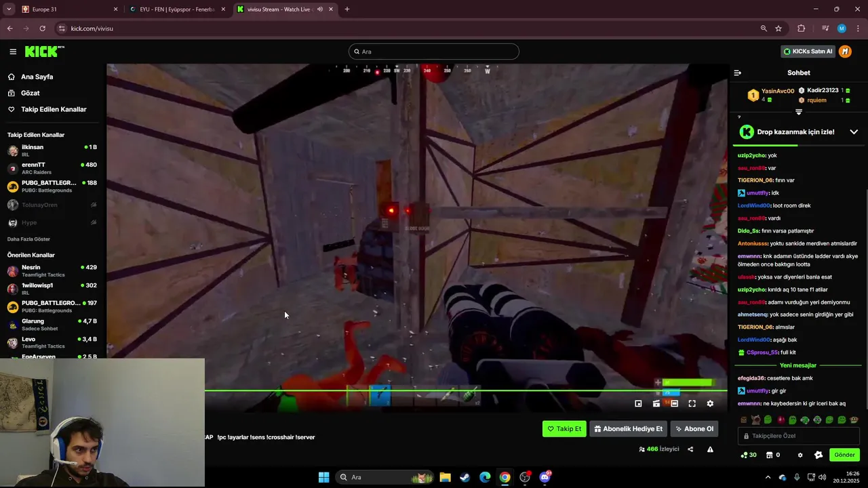Open the hamburger menu beside the Kick logo
The height and width of the screenshot is (488, 868).
pos(13,52)
